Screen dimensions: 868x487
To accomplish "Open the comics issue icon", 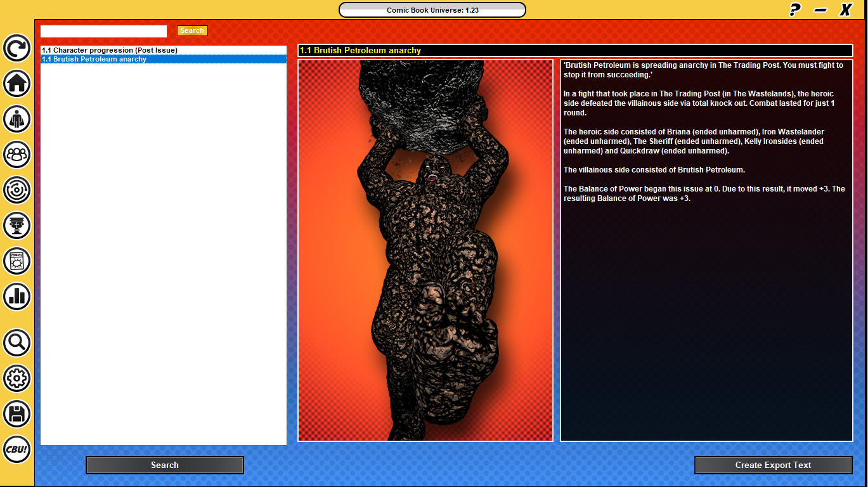I will coord(17,261).
